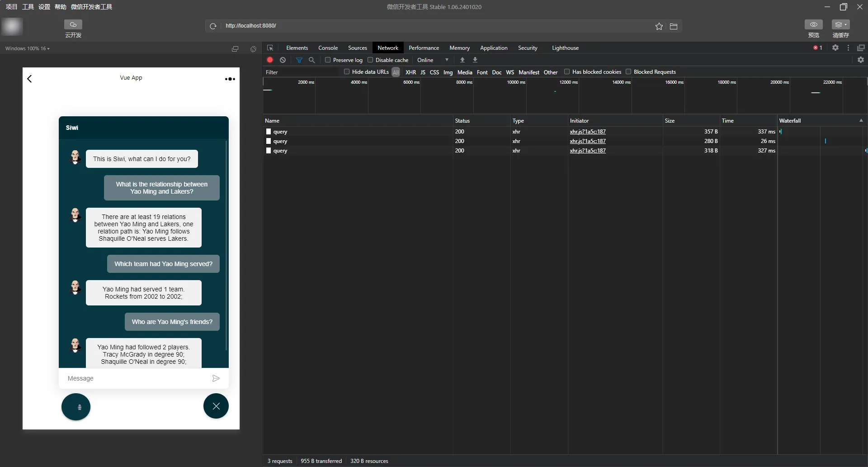Open initiator link for 357 B query
Viewport: 868px width, 467px height.
click(x=588, y=132)
